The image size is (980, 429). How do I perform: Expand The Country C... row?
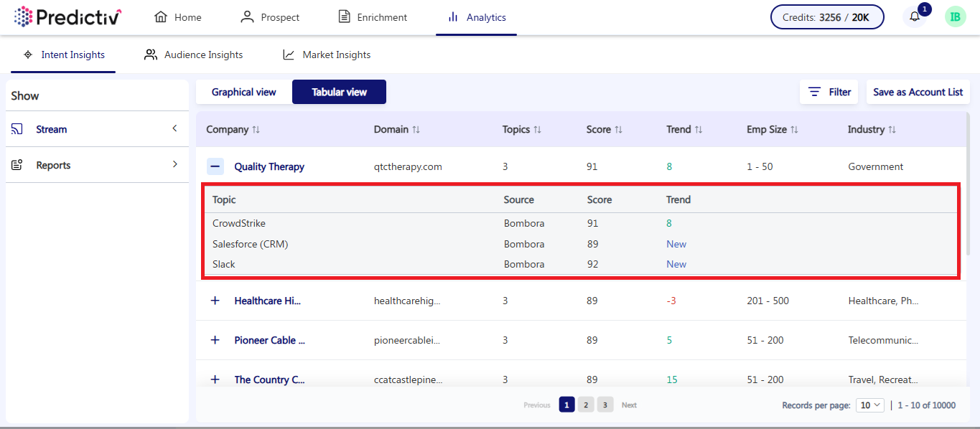tap(215, 379)
